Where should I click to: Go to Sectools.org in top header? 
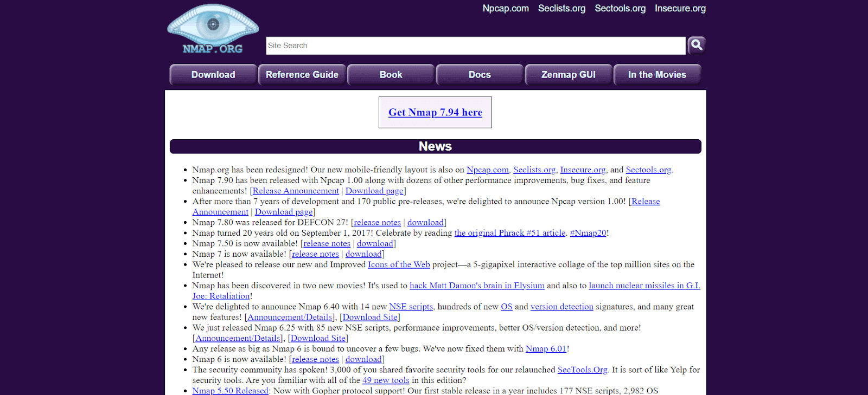click(x=620, y=8)
